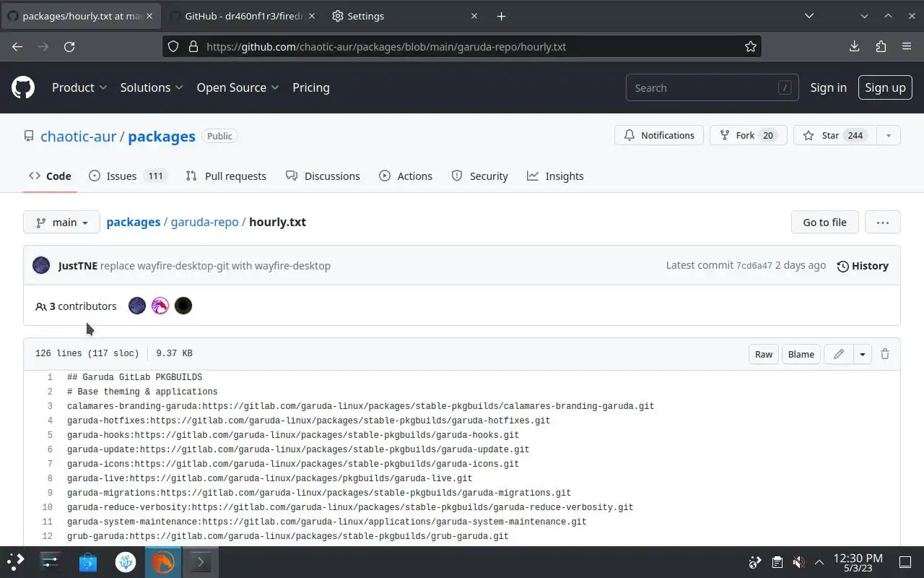924x578 pixels.
Task: Click the pink contributor avatar
Action: (x=160, y=306)
